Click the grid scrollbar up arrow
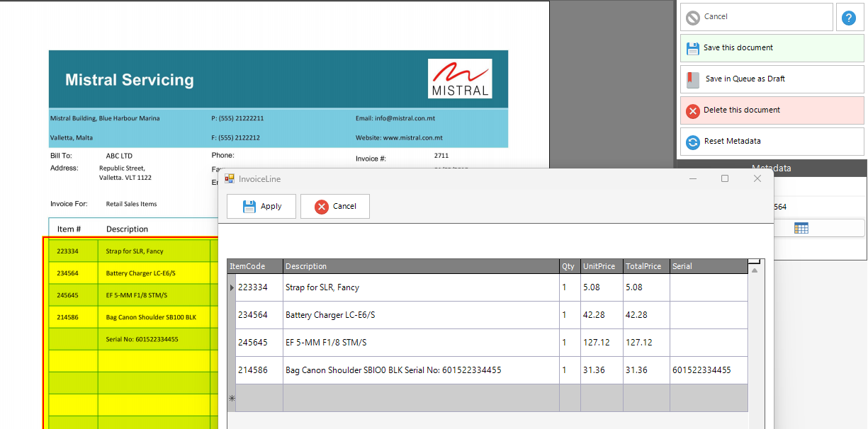 [x=755, y=271]
